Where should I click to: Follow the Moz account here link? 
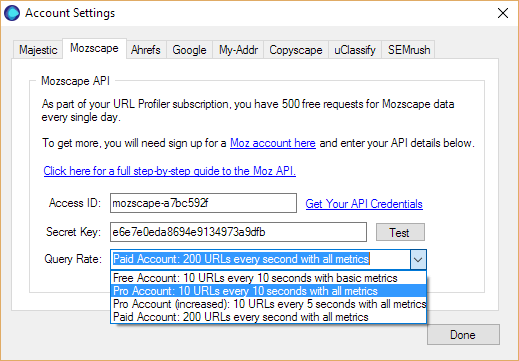[273, 143]
